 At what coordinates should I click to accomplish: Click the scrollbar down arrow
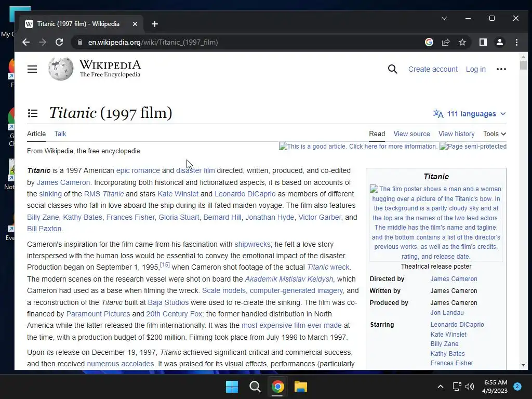click(523, 365)
